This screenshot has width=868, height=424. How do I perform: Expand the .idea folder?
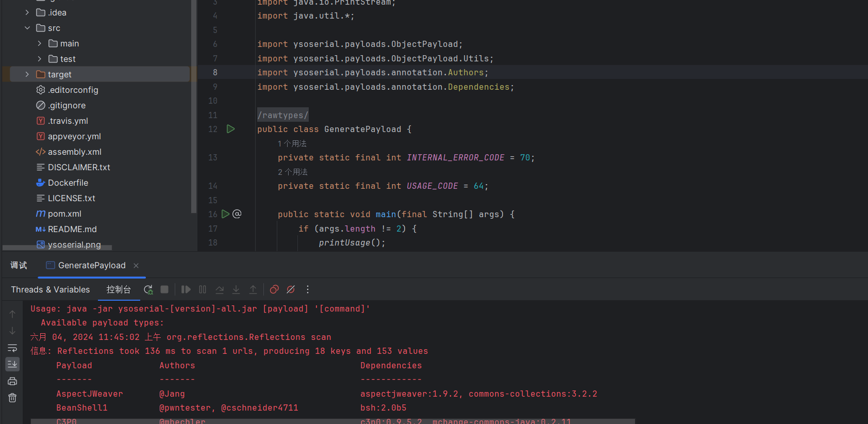[27, 12]
